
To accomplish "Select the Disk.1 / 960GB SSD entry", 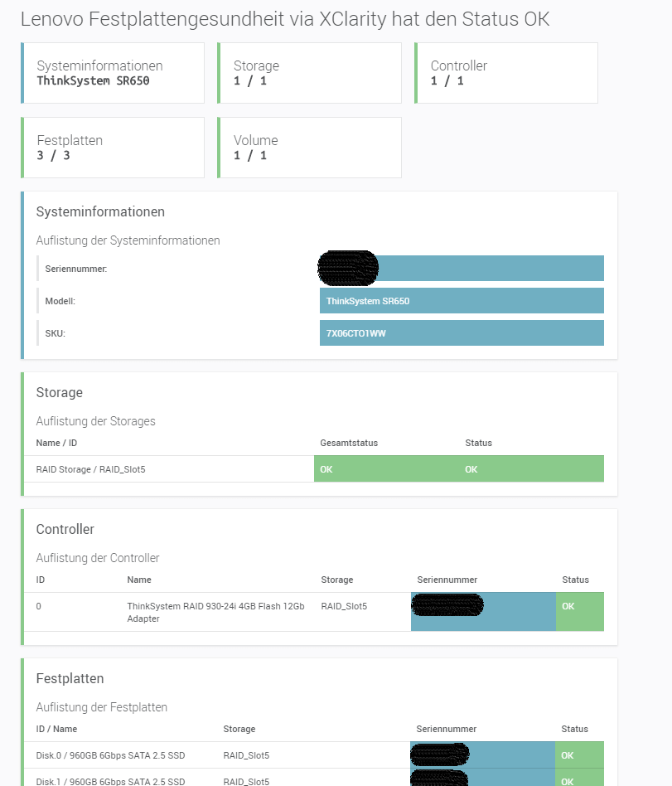I will click(x=110, y=781).
